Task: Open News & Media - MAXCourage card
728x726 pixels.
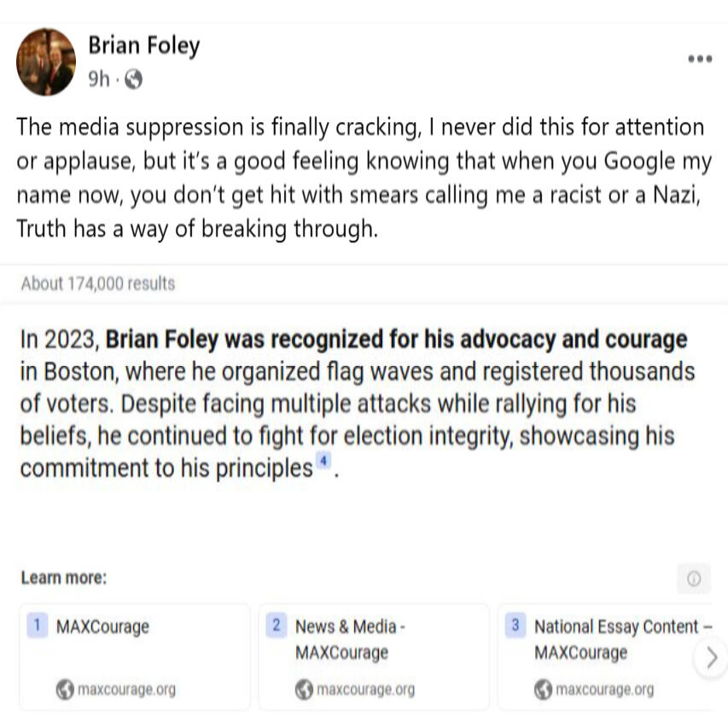Action: [x=376, y=656]
